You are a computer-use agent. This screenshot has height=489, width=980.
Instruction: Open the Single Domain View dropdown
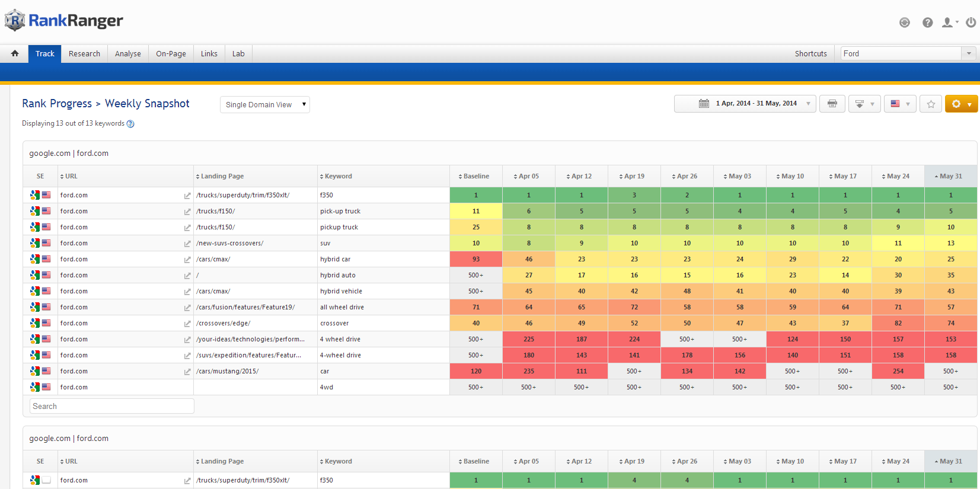[x=264, y=105]
